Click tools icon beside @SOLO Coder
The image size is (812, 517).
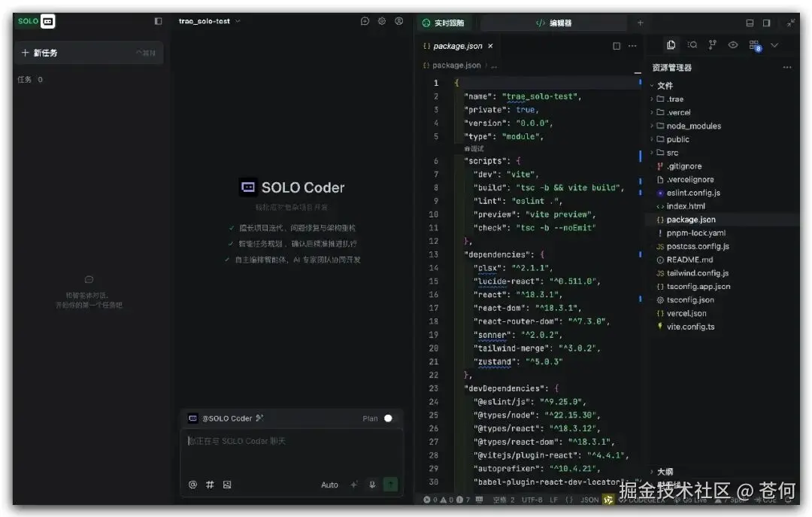click(x=259, y=418)
